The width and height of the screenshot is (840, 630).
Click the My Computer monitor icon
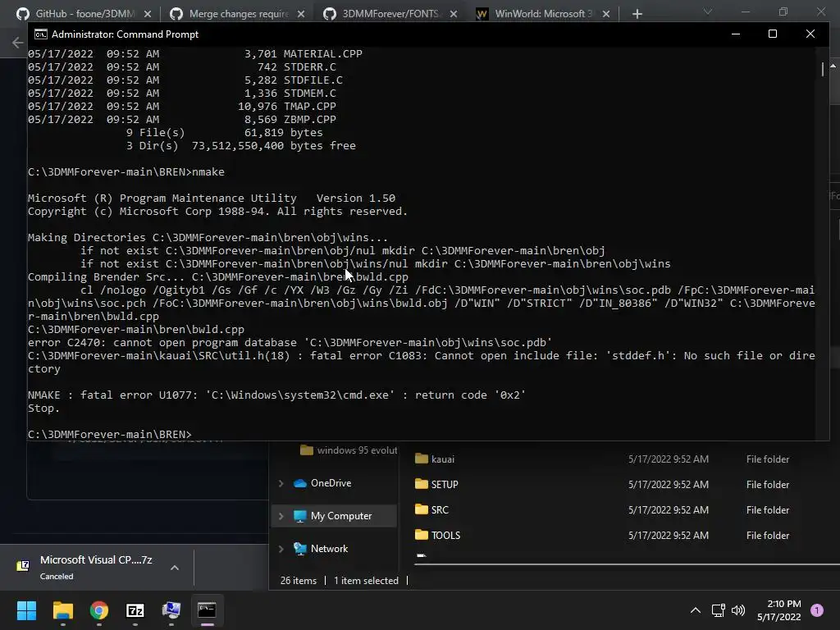click(300, 516)
